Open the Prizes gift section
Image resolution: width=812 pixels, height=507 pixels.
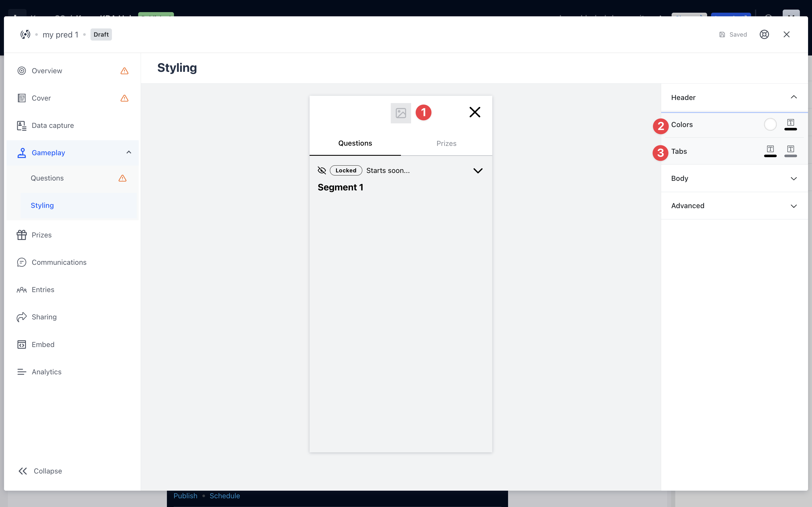click(x=42, y=235)
